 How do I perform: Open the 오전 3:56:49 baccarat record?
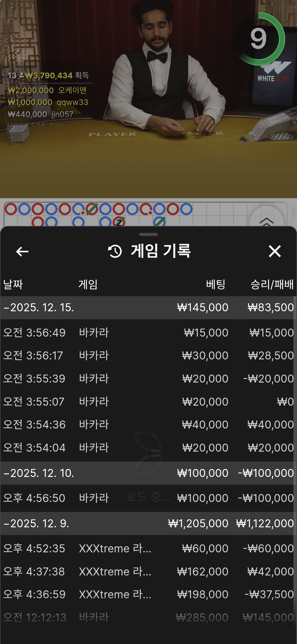point(148,333)
